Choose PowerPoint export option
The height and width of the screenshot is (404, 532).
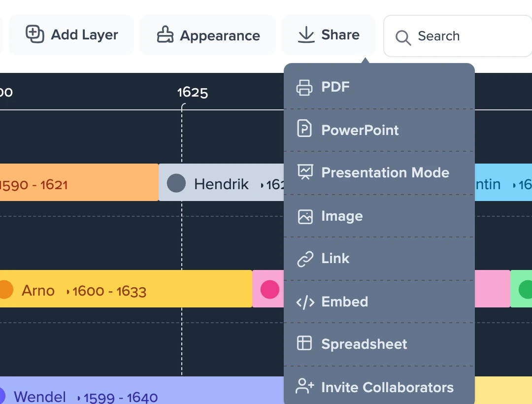click(x=379, y=130)
